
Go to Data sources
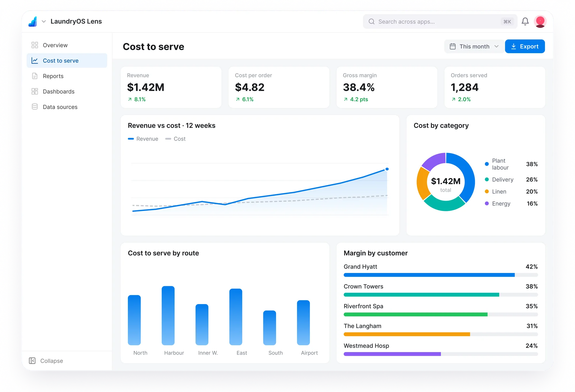click(x=67, y=107)
